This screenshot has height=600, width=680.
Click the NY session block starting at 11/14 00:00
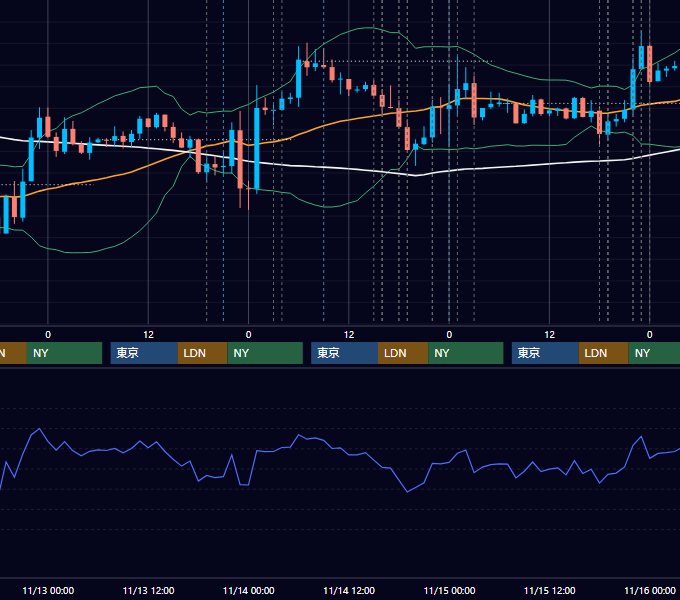pos(265,353)
